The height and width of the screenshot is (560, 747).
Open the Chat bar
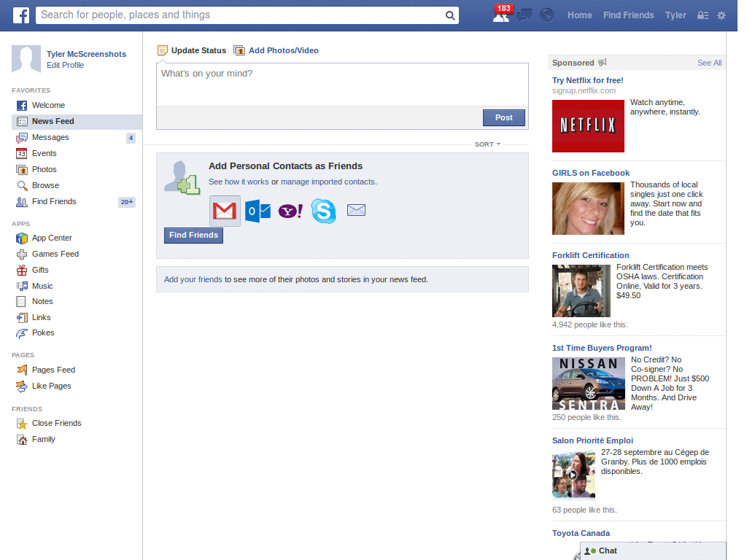pos(653,551)
